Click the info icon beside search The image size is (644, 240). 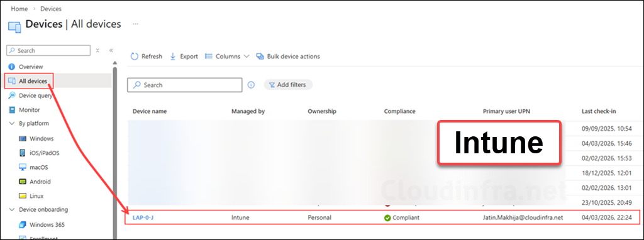coord(252,85)
